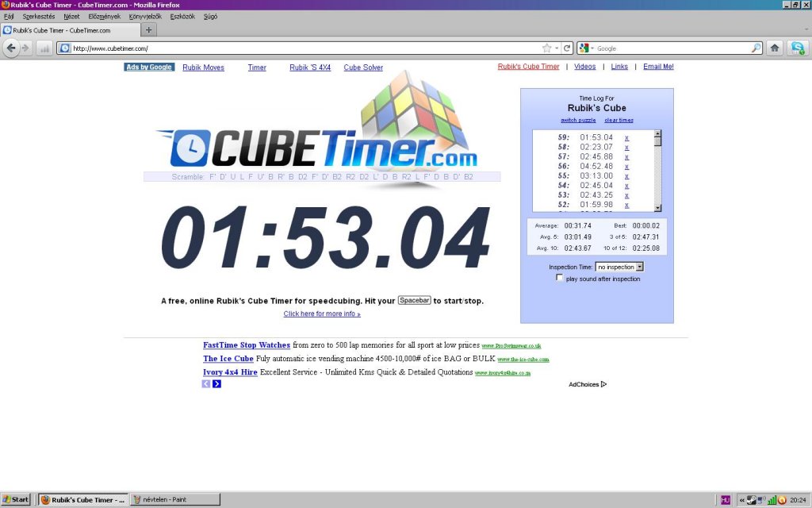The height and width of the screenshot is (508, 812).
Task: Open the search engine selector dropdown arrow
Action: (x=592, y=48)
